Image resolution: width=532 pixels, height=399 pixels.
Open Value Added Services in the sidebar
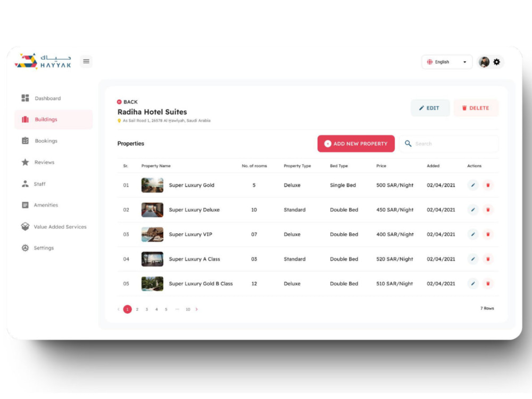point(54,227)
